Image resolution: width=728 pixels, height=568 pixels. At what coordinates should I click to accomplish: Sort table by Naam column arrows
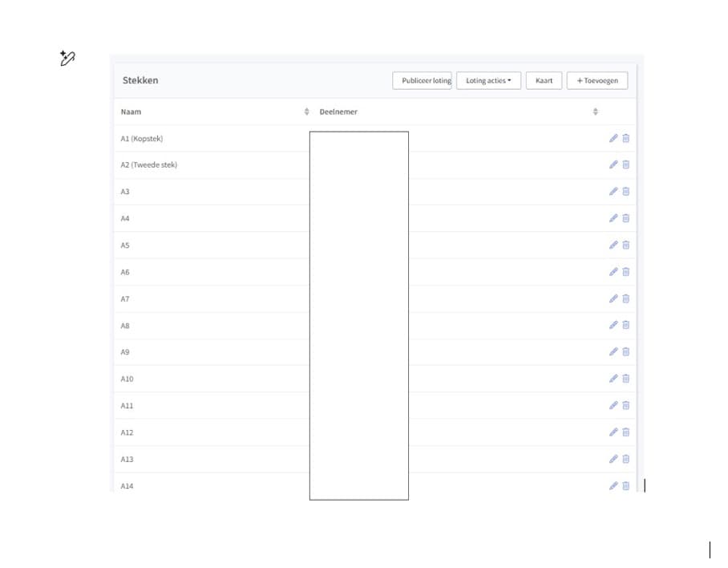[x=306, y=112]
